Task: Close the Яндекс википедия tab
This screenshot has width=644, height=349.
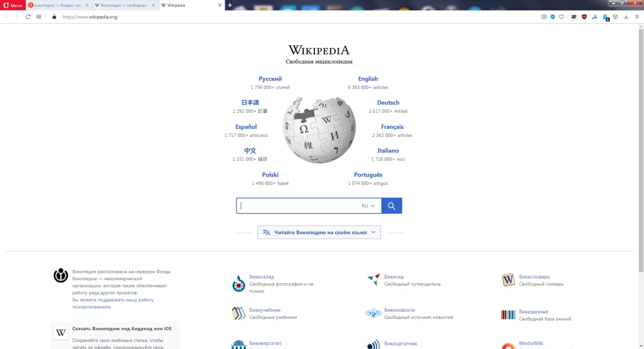Action: coord(87,5)
